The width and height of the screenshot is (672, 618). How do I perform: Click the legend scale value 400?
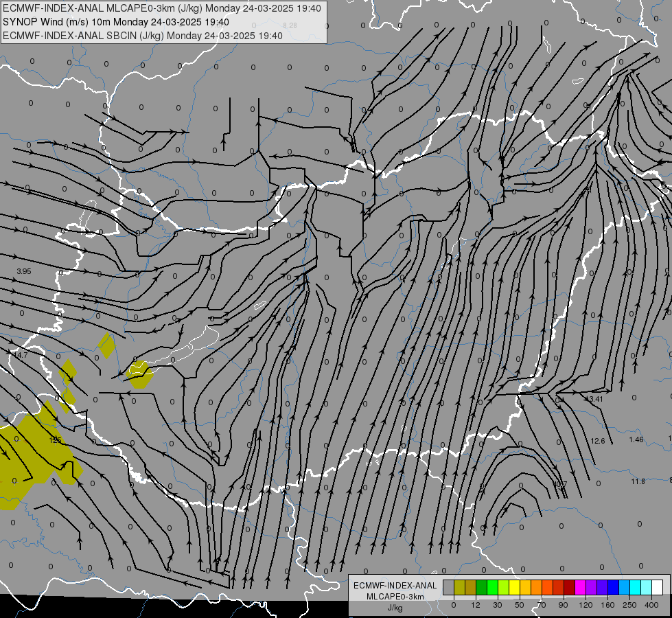[x=651, y=605]
